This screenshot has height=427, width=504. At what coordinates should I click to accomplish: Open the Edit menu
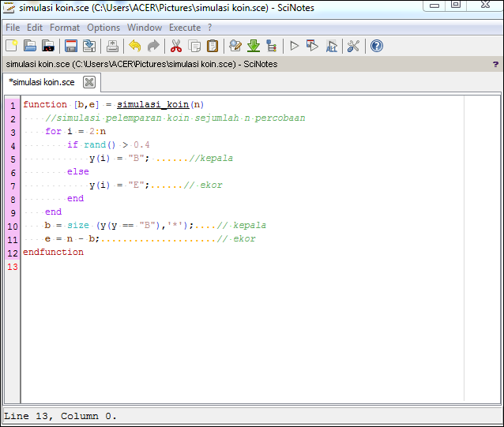pyautogui.click(x=35, y=28)
